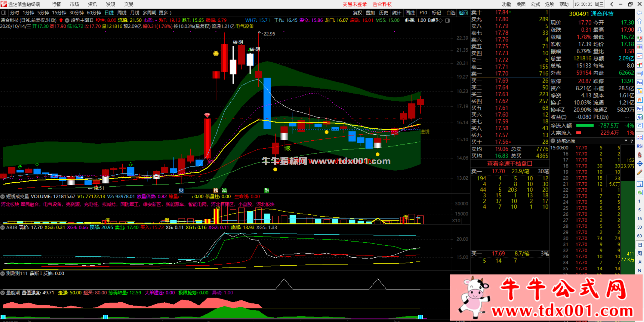Click the down arrow icon in right sidebar

[x=639, y=30]
